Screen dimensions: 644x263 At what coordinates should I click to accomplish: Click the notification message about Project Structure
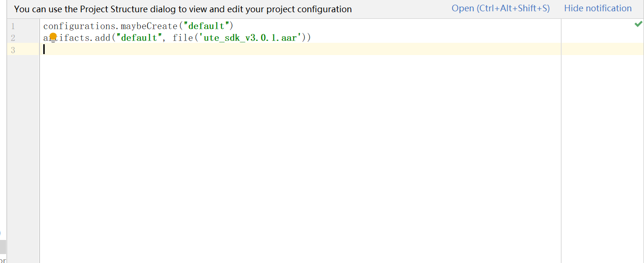183,9
